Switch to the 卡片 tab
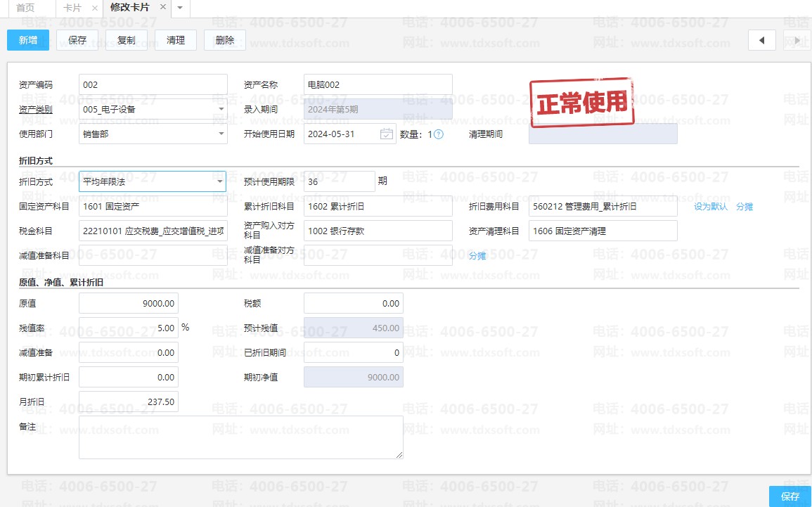Image resolution: width=812 pixels, height=507 pixels. pos(72,8)
